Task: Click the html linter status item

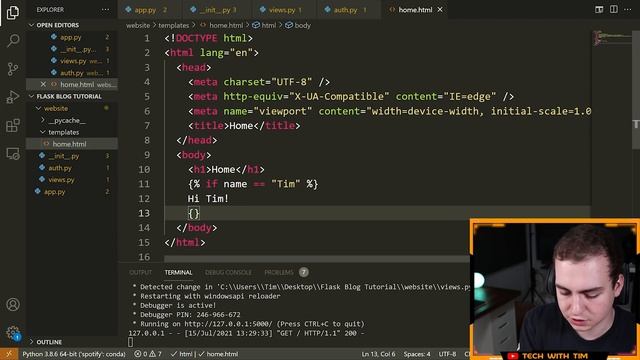Action: [x=182, y=354]
